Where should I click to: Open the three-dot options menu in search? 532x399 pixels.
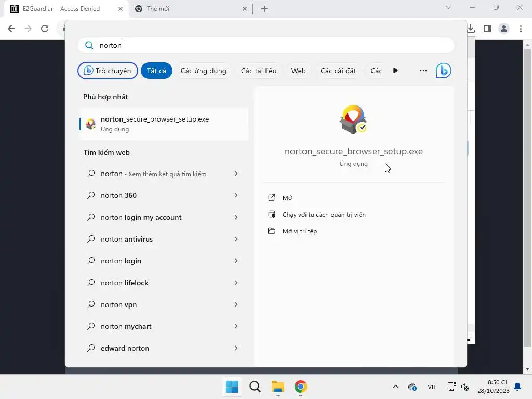[423, 71]
